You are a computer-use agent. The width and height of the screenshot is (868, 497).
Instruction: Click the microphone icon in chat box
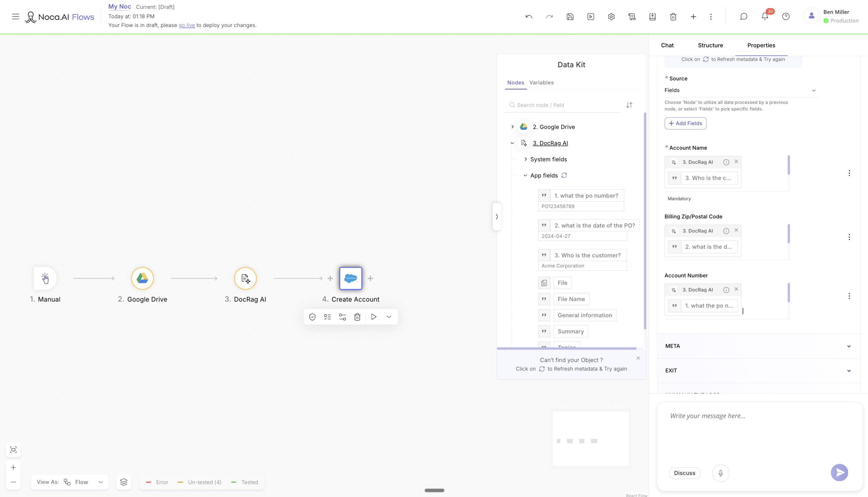coord(721,473)
